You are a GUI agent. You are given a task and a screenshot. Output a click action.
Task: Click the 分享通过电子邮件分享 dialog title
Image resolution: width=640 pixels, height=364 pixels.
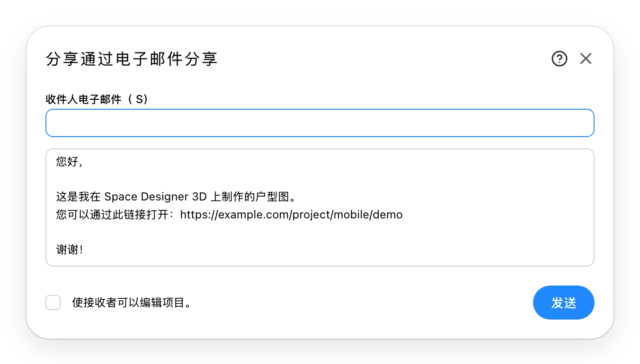click(132, 59)
